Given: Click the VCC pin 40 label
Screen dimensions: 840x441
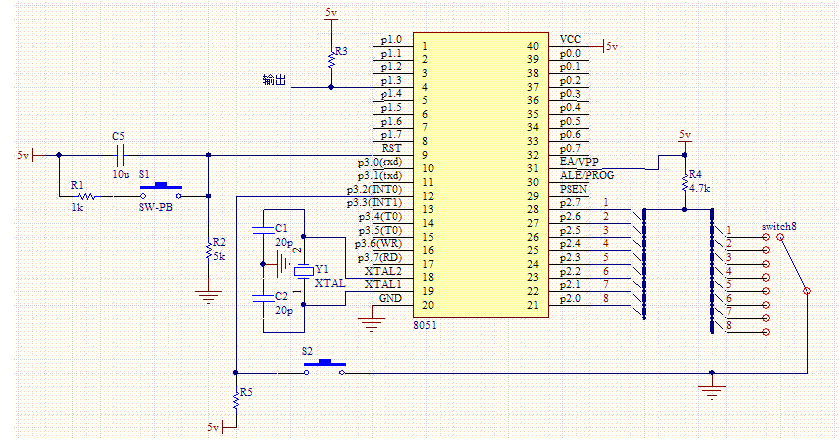Looking at the screenshot, I should 570,39.
